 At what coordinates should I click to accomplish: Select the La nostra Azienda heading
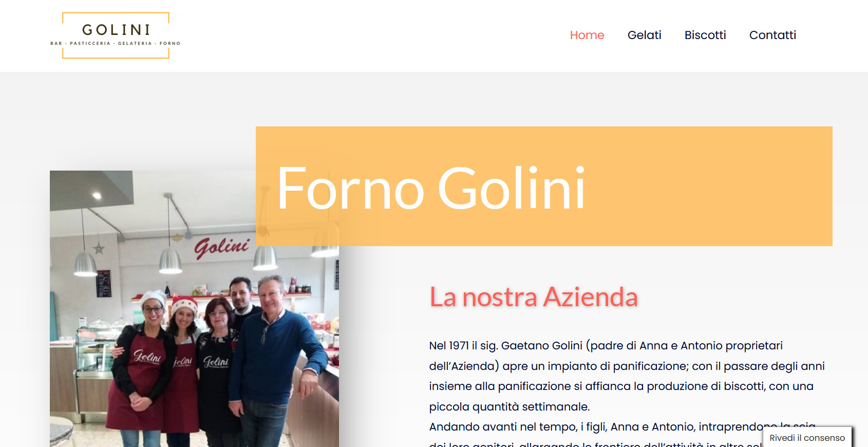534,297
